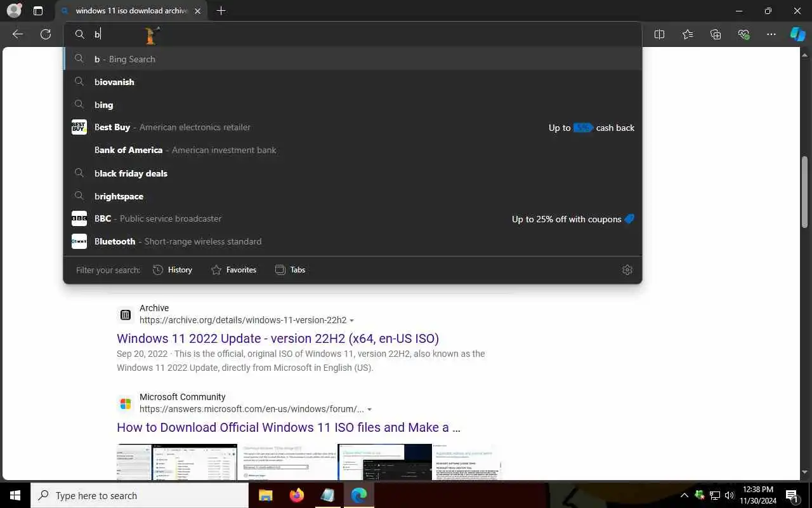Click the Microsoft Community favicon
The image size is (812, 508).
pos(126,403)
